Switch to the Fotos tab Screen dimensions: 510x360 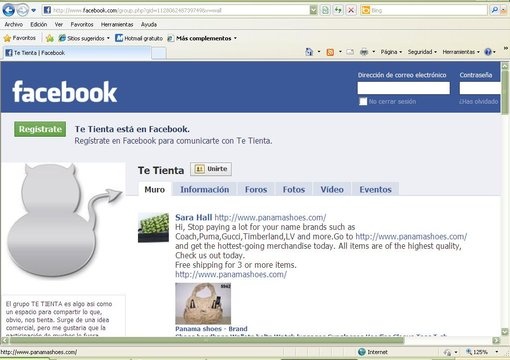[294, 189]
